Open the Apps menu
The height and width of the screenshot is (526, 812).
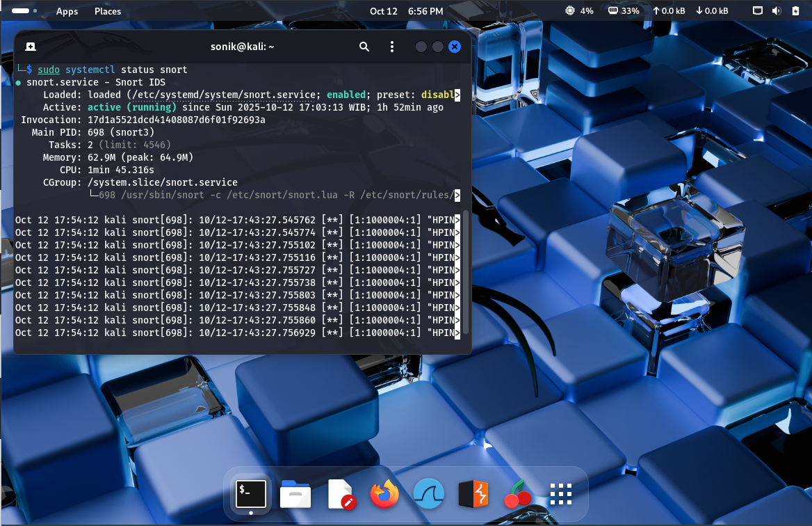click(x=67, y=11)
